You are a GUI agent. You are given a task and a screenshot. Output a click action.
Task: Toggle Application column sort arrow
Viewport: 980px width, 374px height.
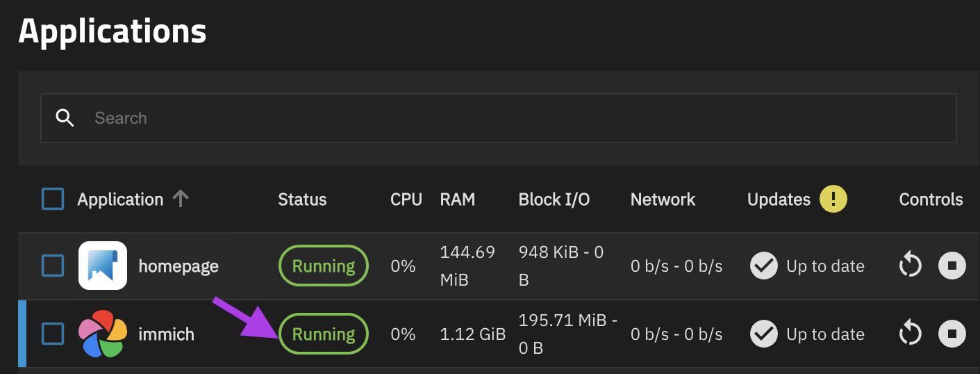pos(181,200)
